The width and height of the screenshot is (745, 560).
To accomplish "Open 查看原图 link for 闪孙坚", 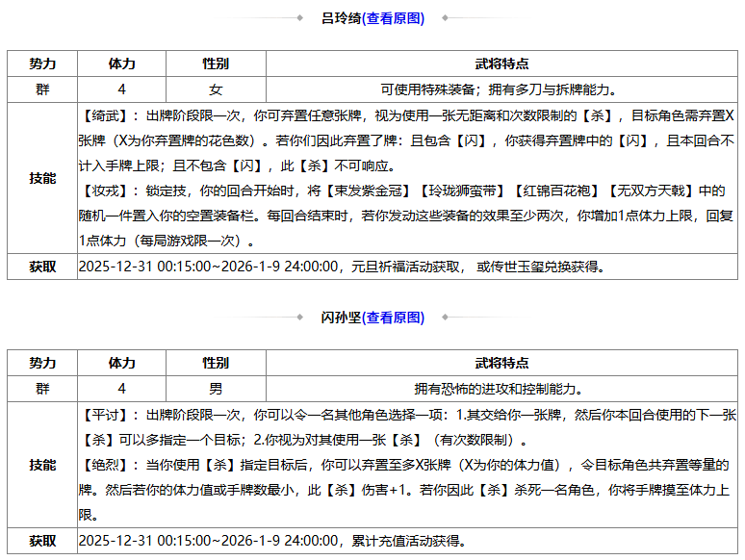I will coord(393,318).
